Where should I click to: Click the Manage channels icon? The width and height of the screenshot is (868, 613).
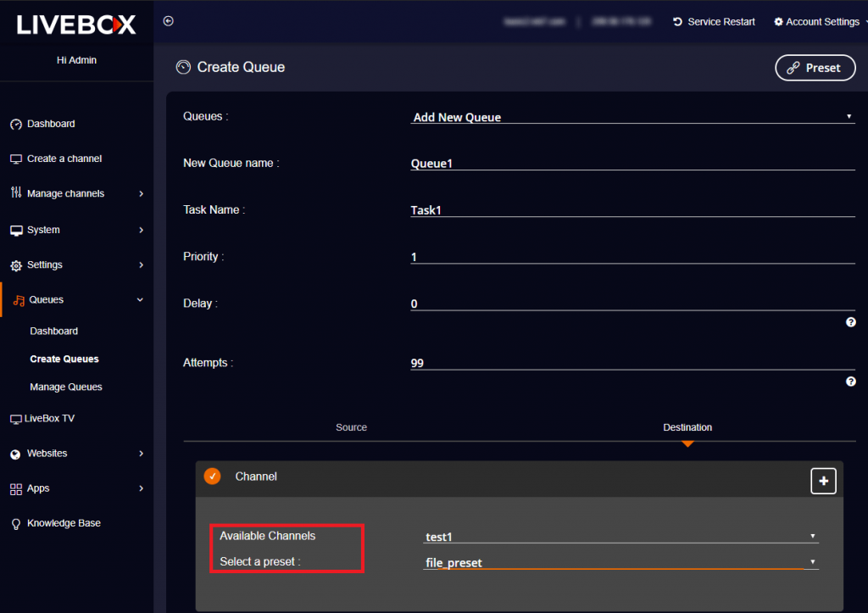point(16,193)
